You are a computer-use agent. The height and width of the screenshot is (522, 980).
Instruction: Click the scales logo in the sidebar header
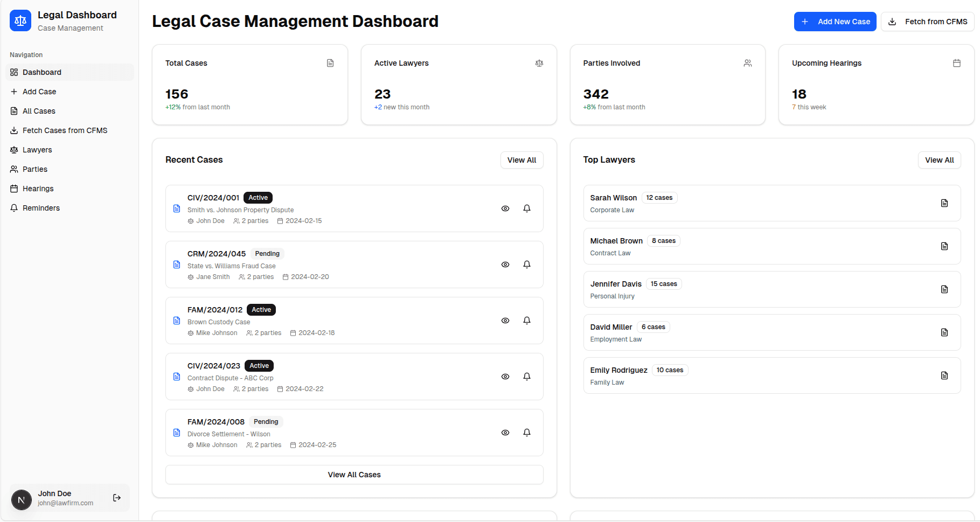pyautogui.click(x=20, y=21)
